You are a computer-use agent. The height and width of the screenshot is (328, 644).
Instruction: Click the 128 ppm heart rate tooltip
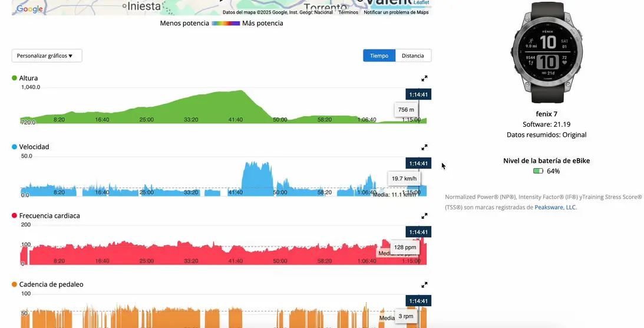click(405, 247)
